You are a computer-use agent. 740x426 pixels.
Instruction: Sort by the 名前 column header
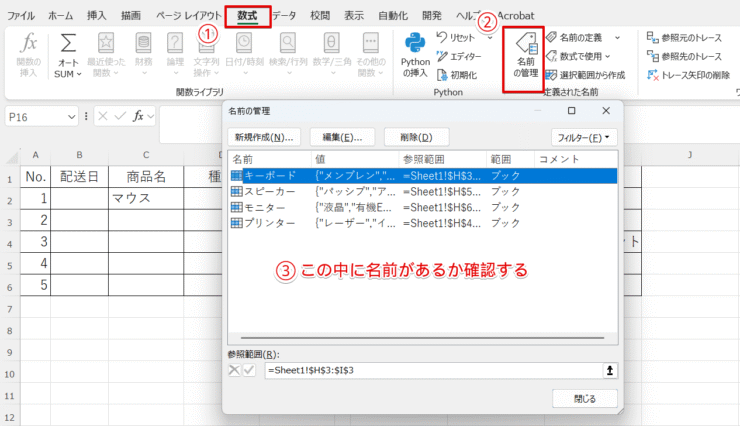point(270,159)
